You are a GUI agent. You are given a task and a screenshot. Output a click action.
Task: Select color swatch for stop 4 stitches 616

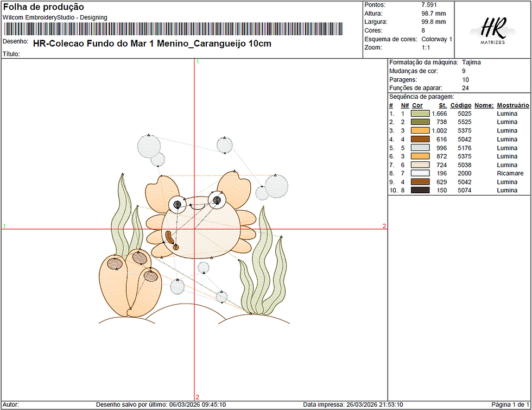tap(420, 139)
